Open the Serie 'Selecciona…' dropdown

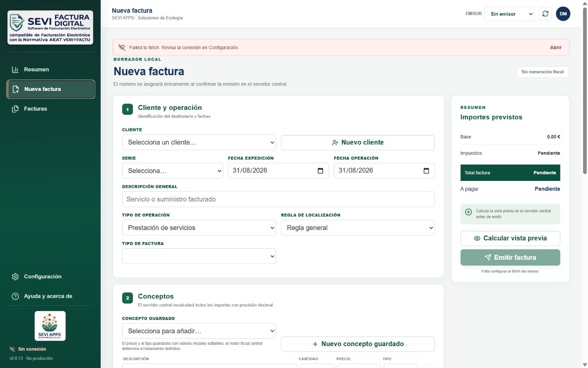point(172,171)
